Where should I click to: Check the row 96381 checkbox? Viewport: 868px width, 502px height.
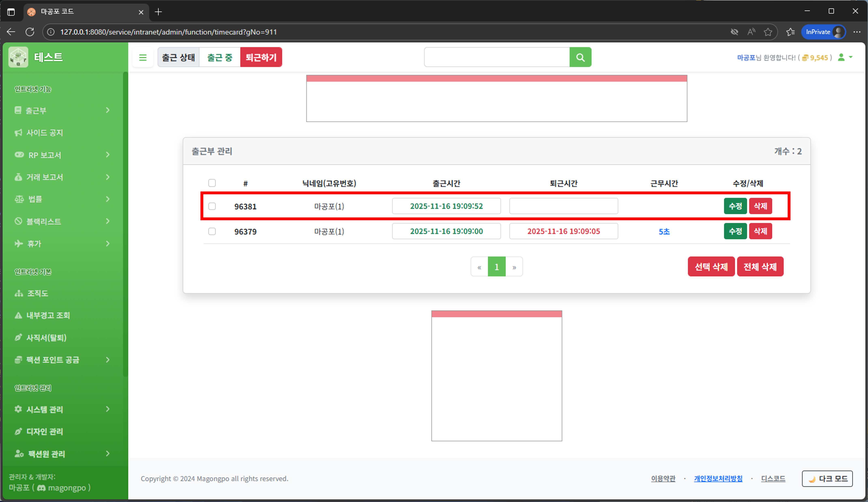click(212, 206)
